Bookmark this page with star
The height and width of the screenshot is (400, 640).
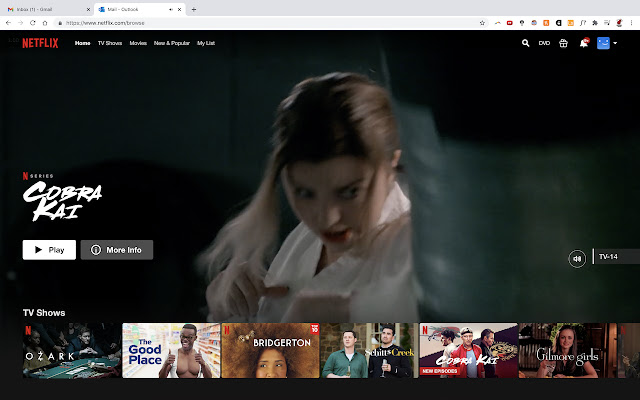click(482, 23)
